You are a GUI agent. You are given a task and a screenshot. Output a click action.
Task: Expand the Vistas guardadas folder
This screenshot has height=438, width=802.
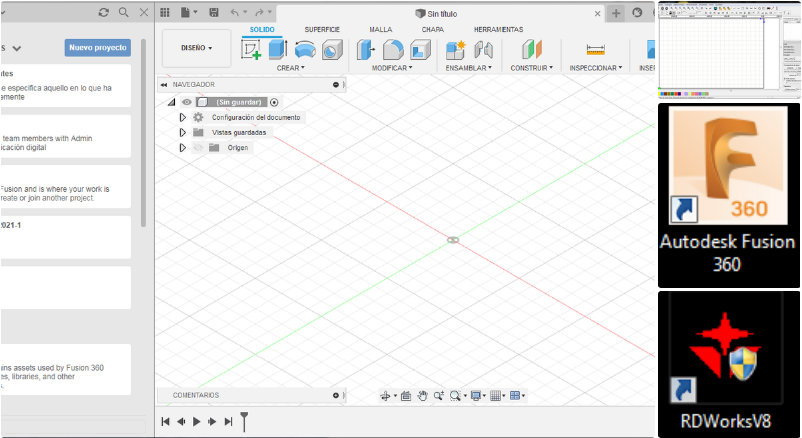pos(183,133)
